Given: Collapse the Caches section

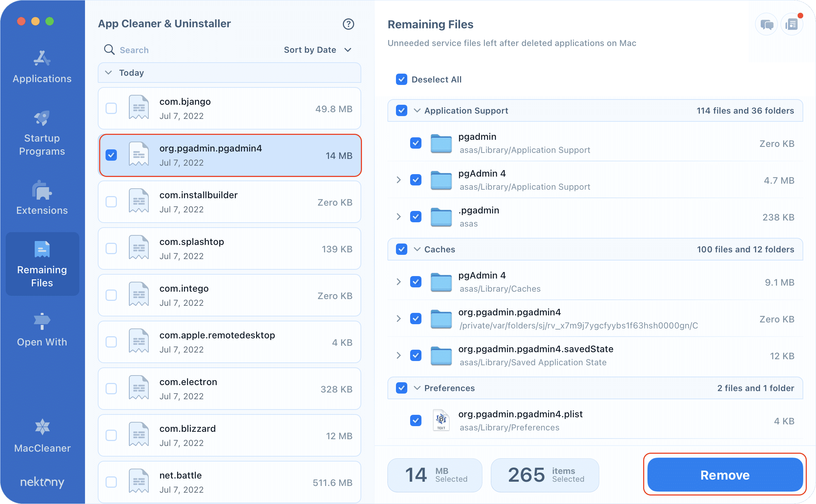Looking at the screenshot, I should pos(417,249).
